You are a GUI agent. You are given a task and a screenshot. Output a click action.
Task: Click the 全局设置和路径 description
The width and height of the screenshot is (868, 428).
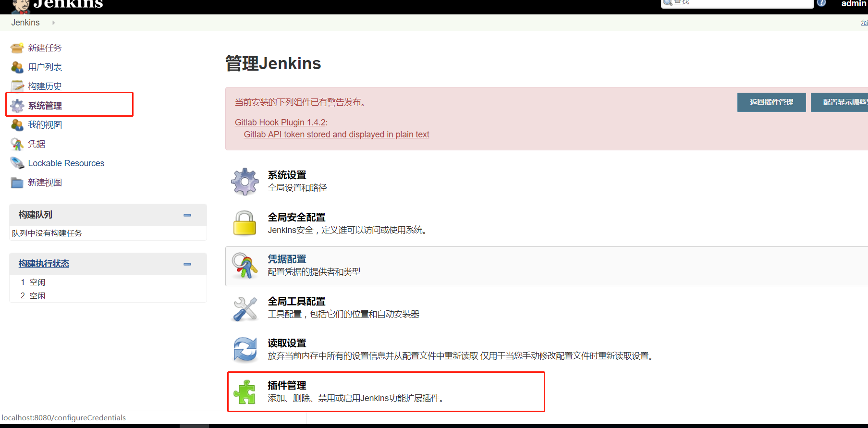click(297, 188)
